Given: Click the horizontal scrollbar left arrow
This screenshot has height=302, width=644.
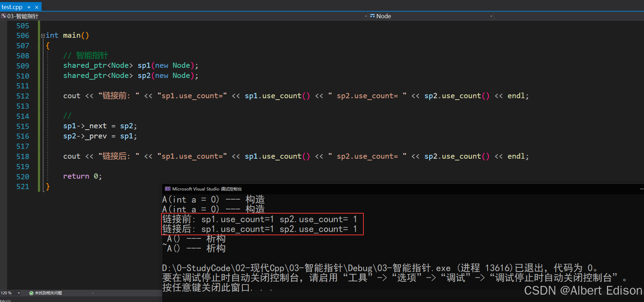Looking at the screenshot, I should point(93,293).
